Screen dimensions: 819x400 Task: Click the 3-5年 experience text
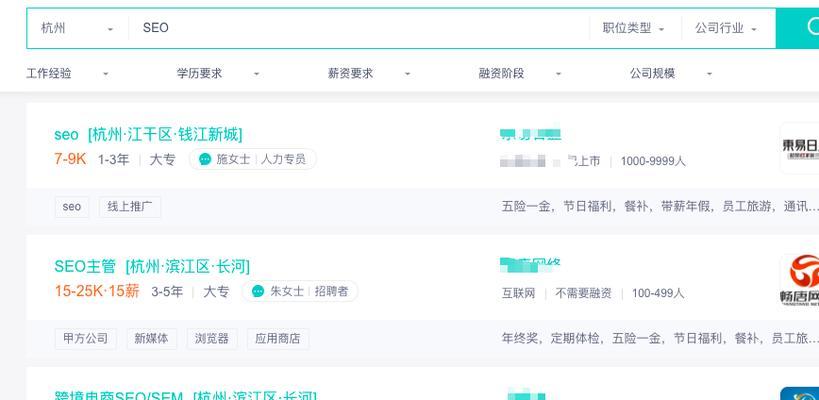coord(167,292)
